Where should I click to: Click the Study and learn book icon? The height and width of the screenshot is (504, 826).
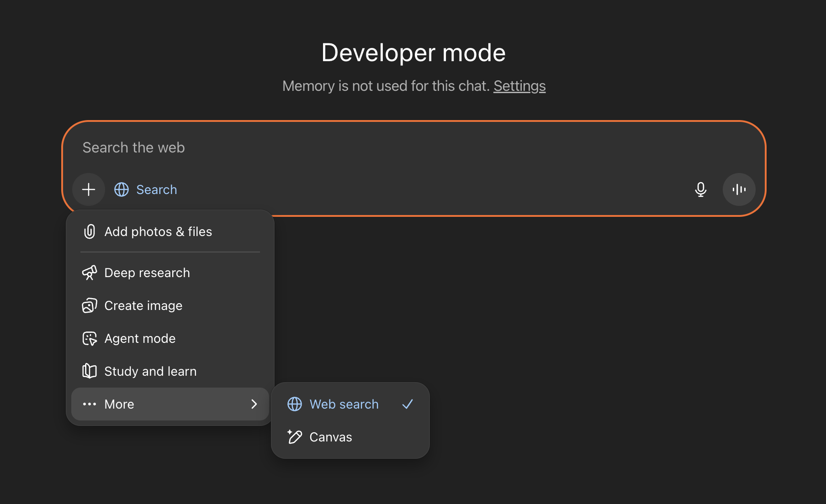(90, 371)
